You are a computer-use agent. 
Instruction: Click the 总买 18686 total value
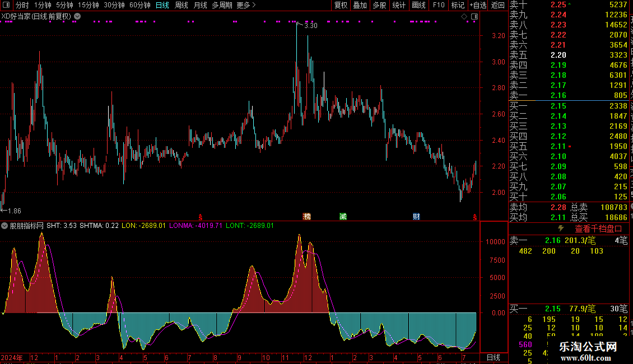[x=599, y=217]
